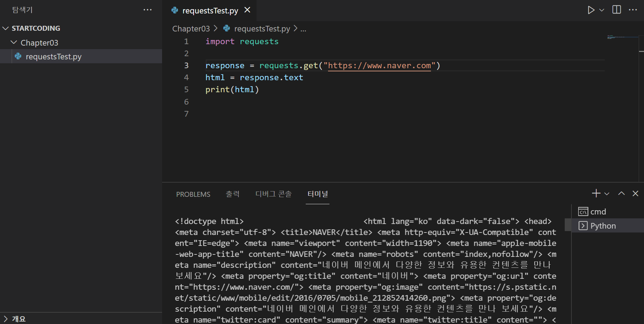
Task: Select the Python terminal instance
Action: click(x=608, y=226)
